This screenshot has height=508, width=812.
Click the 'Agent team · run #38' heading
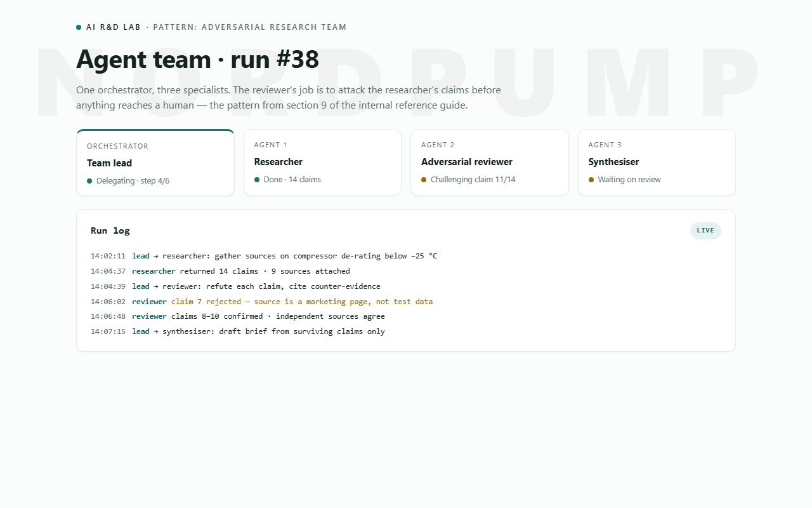197,60
